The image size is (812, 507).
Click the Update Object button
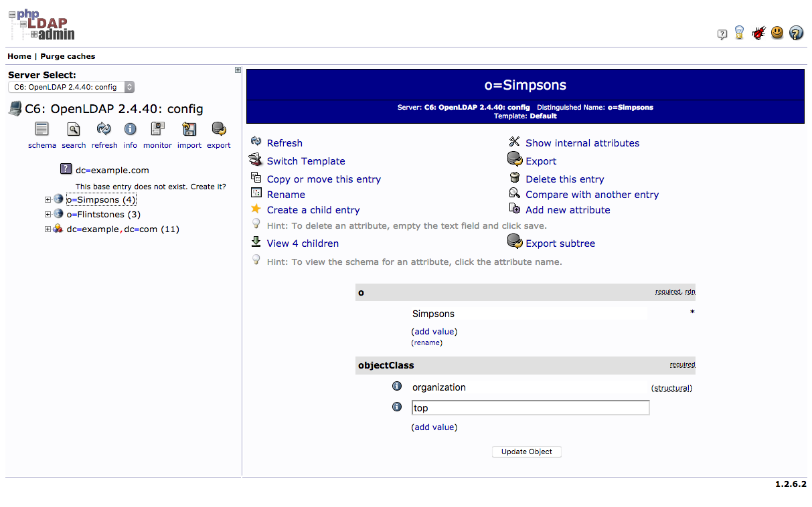pyautogui.click(x=527, y=451)
